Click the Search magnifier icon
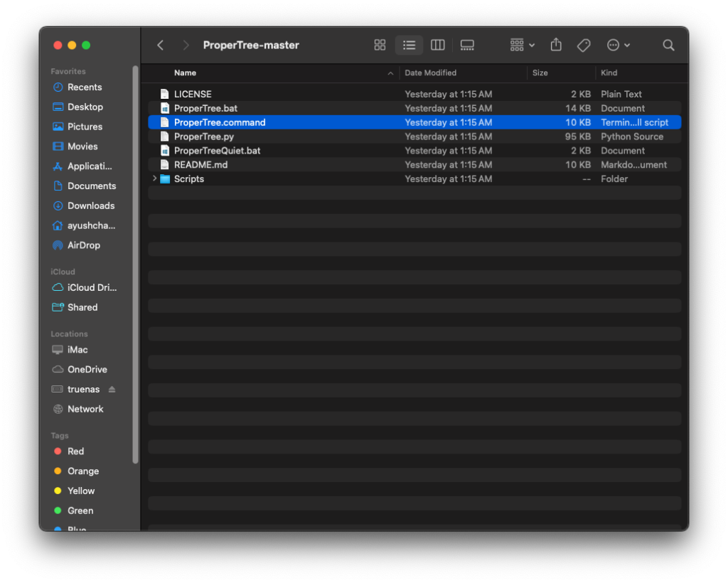 pos(668,45)
